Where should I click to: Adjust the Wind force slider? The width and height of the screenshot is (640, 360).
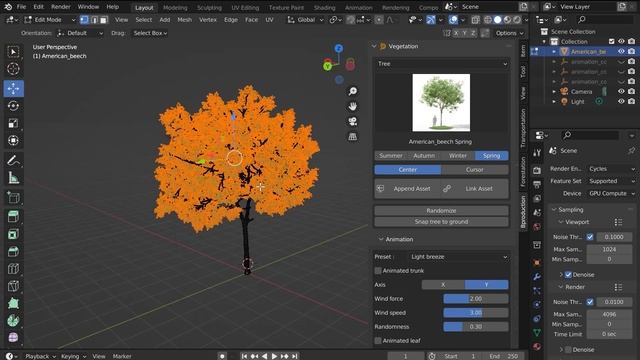click(476, 299)
